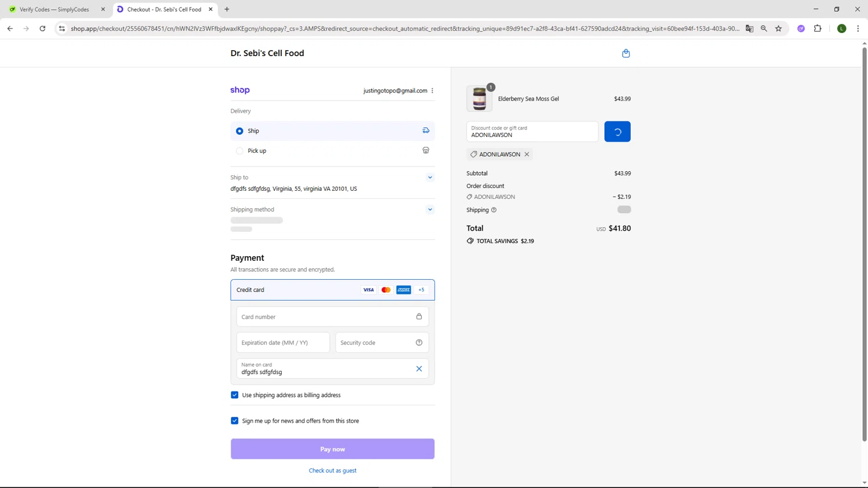
Task: Click the $41.80 total amount
Action: (620, 228)
